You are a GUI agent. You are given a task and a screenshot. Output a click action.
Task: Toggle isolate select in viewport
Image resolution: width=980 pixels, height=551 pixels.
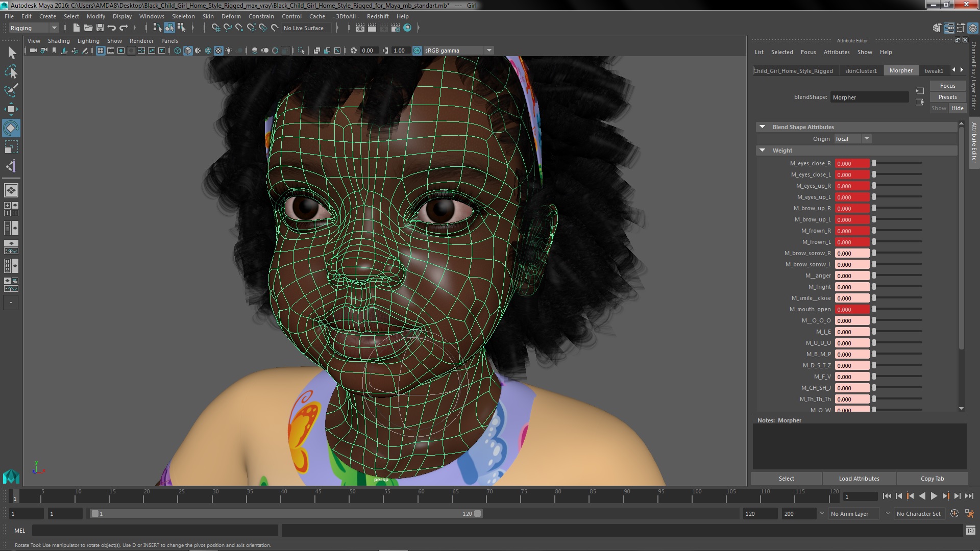click(x=301, y=51)
